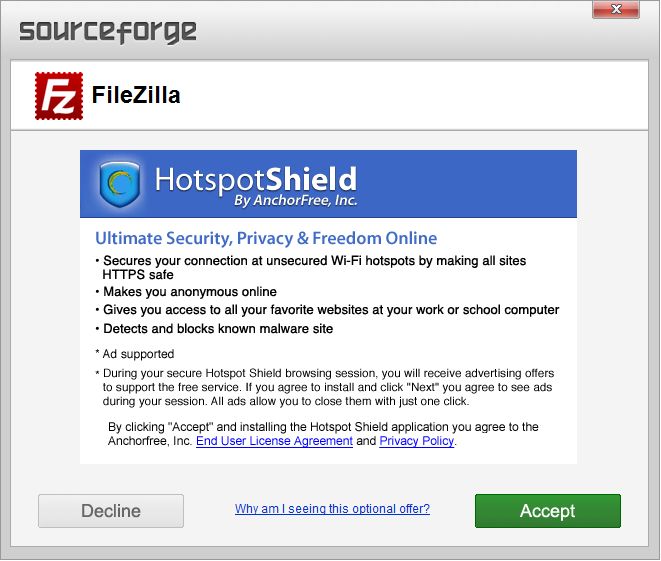Screen dimensions: 661x561
Task: Click the 'Makes you anonymous online' bullet
Action: tap(190, 292)
